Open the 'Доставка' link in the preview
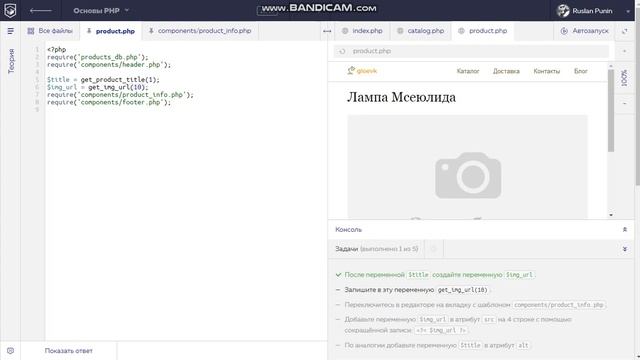The image size is (640, 360). coord(506,71)
